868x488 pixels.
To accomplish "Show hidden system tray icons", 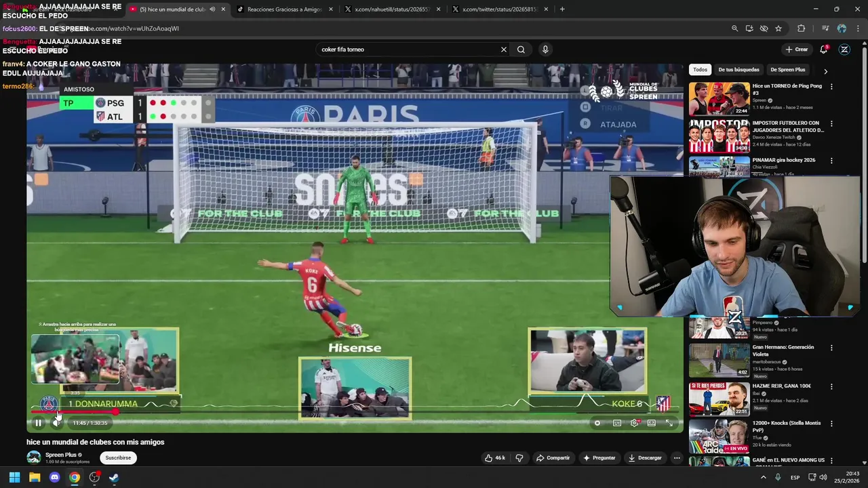I will pyautogui.click(x=763, y=477).
